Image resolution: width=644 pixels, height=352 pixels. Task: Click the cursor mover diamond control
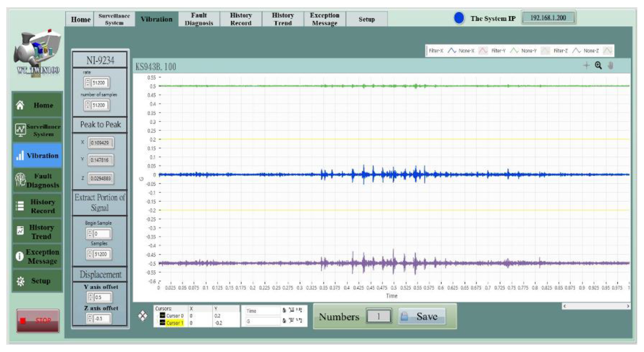point(143,316)
